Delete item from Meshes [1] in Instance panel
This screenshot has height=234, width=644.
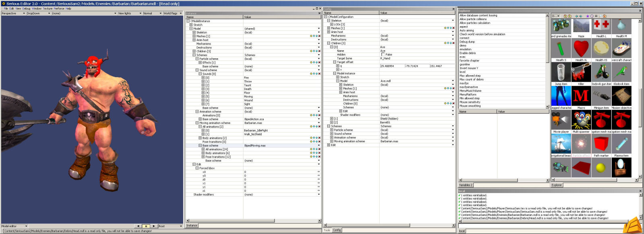tap(320, 36)
